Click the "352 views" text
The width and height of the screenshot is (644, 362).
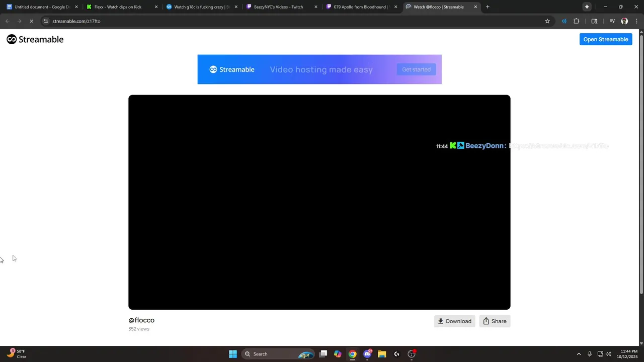(139, 329)
